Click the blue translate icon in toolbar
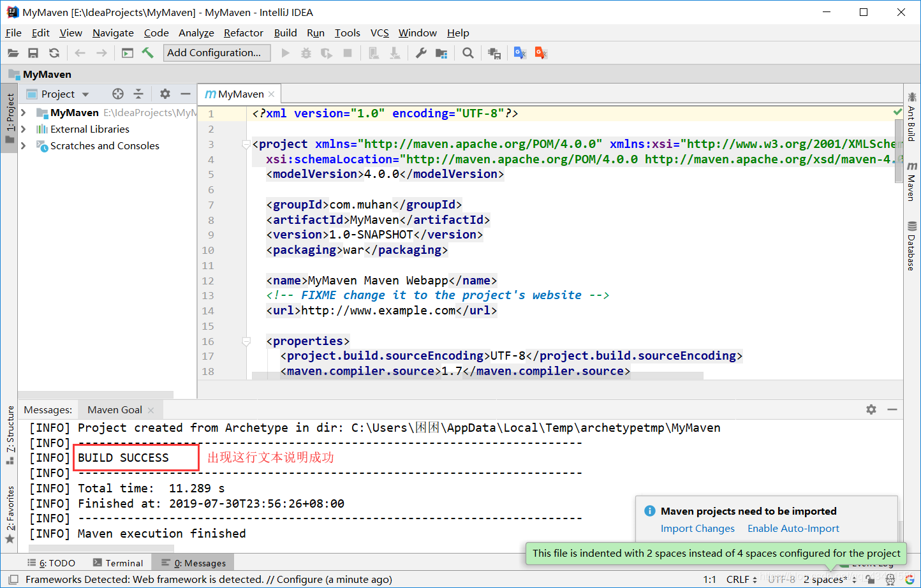The width and height of the screenshot is (921, 588). click(520, 53)
